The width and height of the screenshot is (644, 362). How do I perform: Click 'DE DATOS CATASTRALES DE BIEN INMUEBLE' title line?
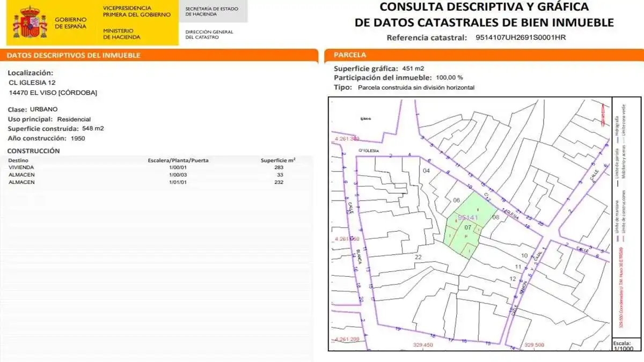pyautogui.click(x=485, y=23)
